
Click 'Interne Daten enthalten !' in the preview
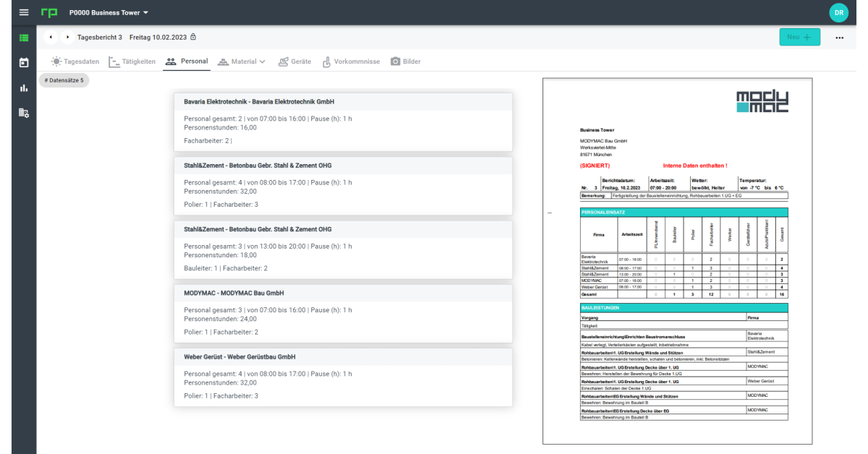(695, 166)
